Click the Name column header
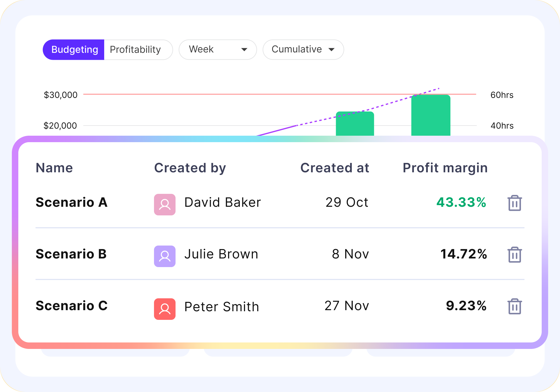 [x=54, y=168]
